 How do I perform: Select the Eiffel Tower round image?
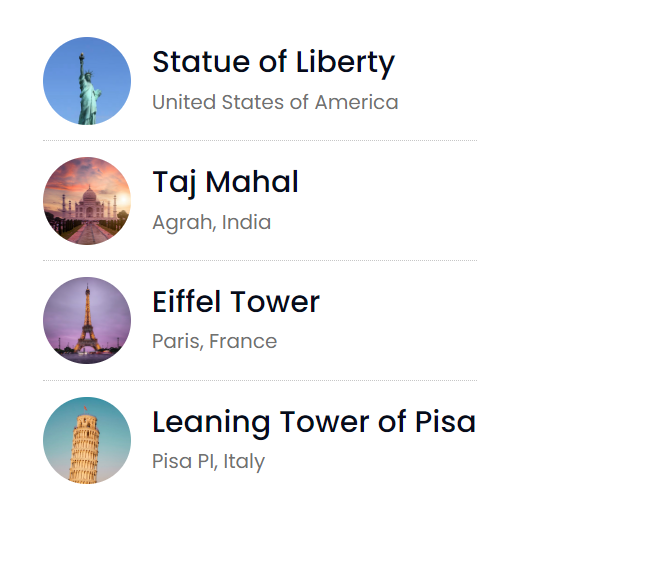click(x=87, y=321)
